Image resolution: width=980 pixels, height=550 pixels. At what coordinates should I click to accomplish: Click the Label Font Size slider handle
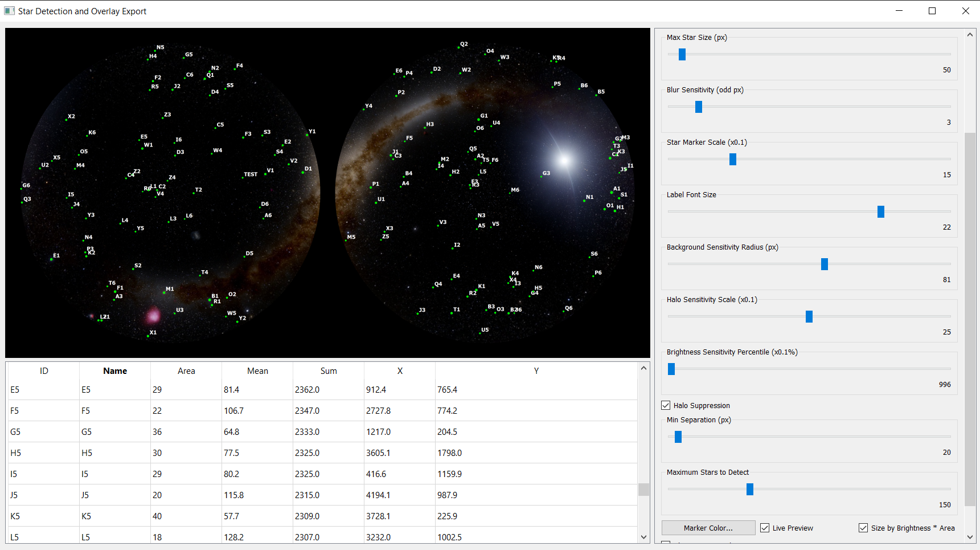pos(881,211)
